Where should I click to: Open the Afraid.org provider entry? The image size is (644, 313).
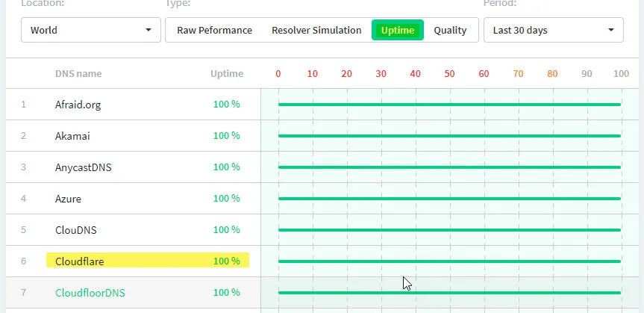coord(78,105)
